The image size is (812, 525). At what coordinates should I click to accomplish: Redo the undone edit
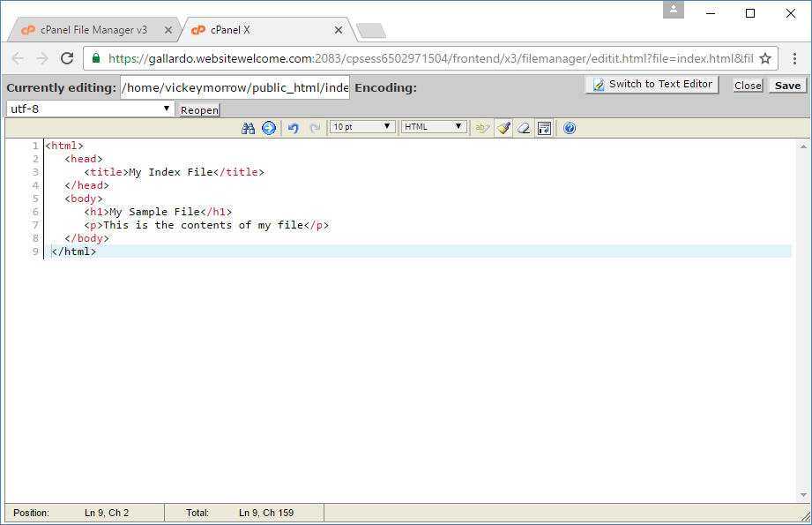(x=315, y=128)
